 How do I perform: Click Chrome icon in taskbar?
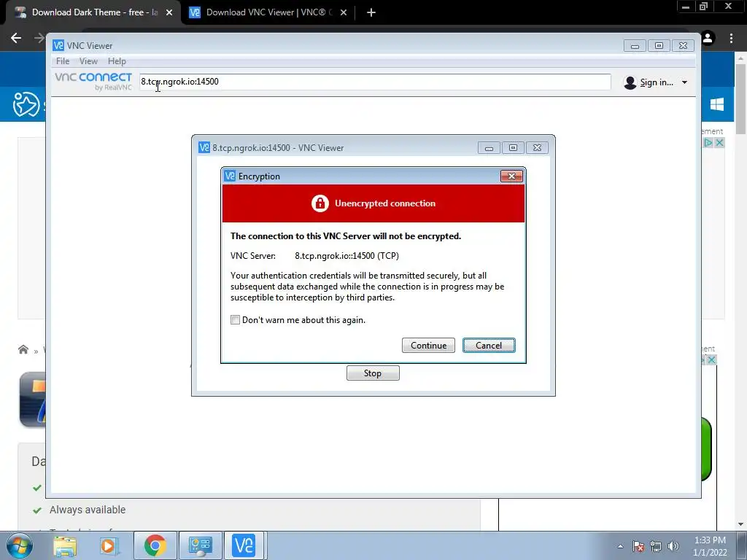155,545
